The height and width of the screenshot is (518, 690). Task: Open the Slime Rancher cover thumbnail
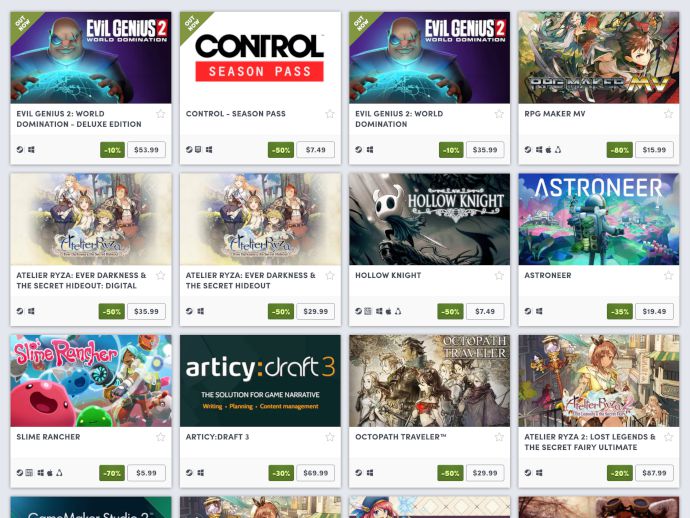click(x=91, y=381)
